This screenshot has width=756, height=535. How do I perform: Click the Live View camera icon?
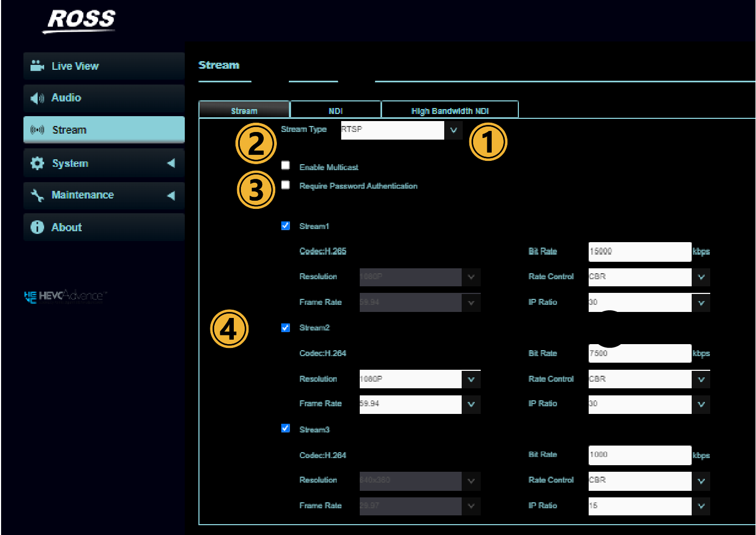coord(37,66)
